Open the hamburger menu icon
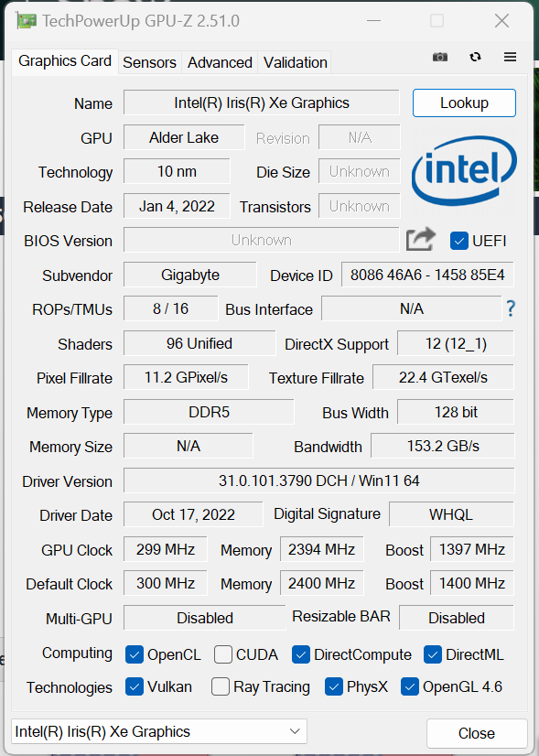Viewport: 539px width, 756px height. [510, 57]
